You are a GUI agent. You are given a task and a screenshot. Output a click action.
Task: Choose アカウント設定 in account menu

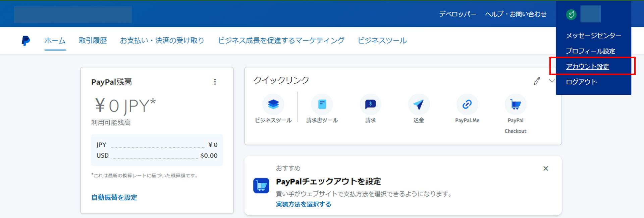(588, 66)
